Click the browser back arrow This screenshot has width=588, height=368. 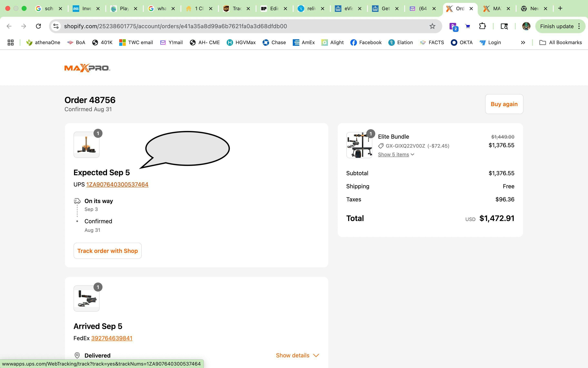pos(9,26)
